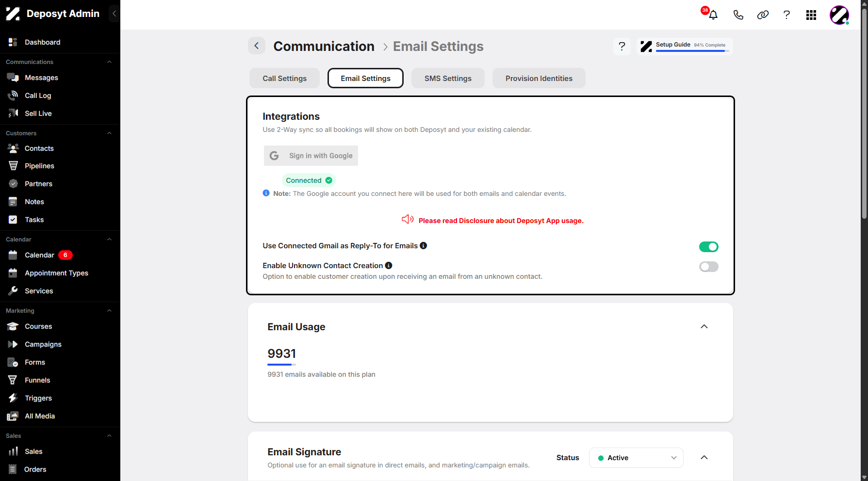
Task: Collapse the sidebar with the arrow
Action: pos(114,14)
